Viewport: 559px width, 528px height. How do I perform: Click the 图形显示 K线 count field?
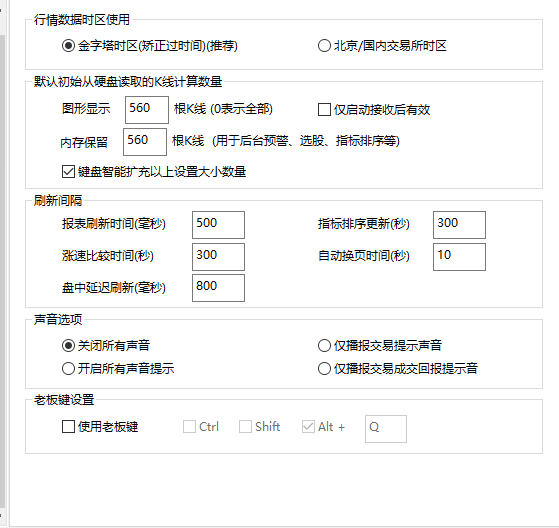coord(147,110)
